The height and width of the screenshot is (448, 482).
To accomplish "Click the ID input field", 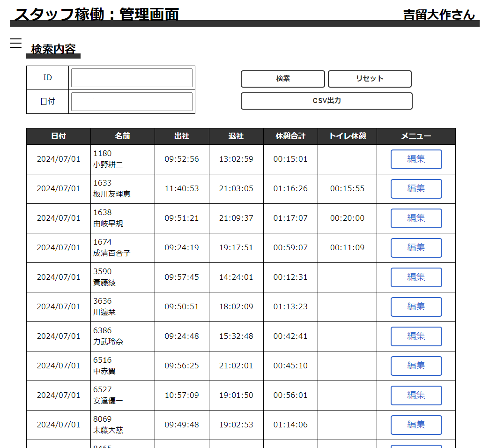I will [x=132, y=77].
